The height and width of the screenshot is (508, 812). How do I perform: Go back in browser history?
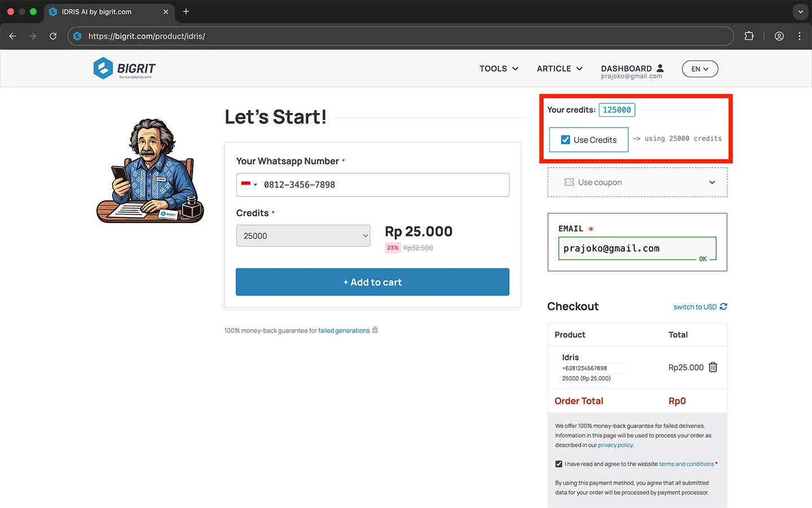point(12,36)
